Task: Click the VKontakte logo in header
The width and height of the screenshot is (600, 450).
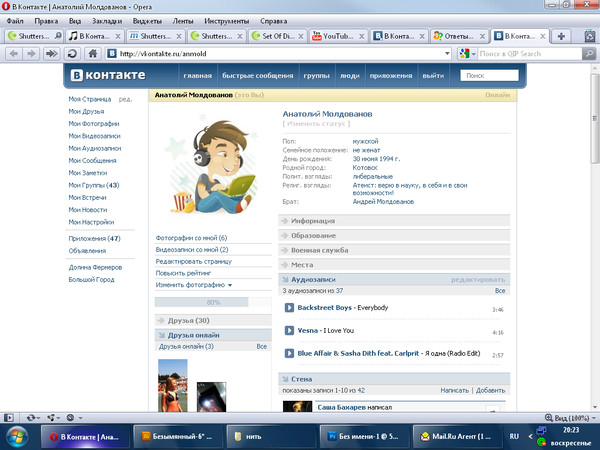Action: coord(108,75)
